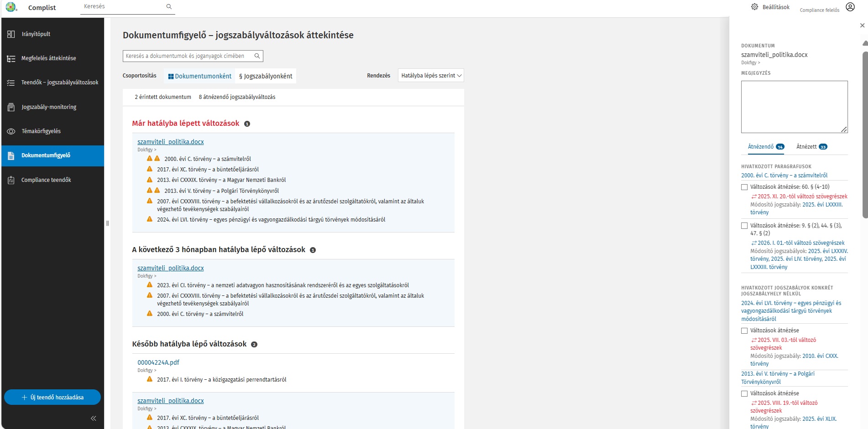Open Compliance teendők clipboard icon
The image size is (868, 429).
[11, 180]
